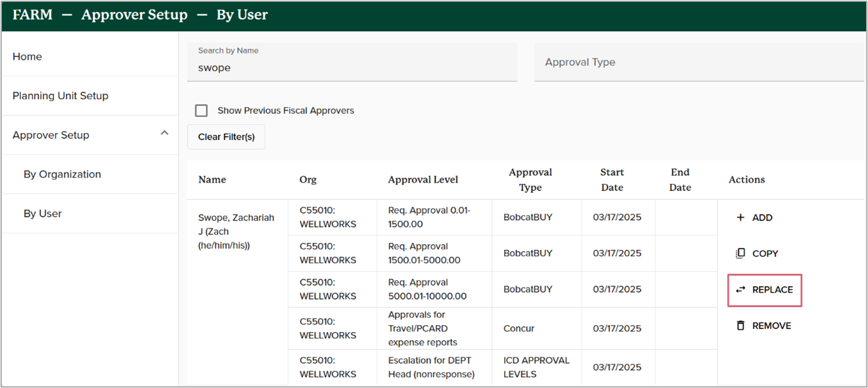Image resolution: width=868 pixels, height=388 pixels.
Task: Enable Show Previous Fiscal Approvers checkbox
Action: pyautogui.click(x=201, y=110)
